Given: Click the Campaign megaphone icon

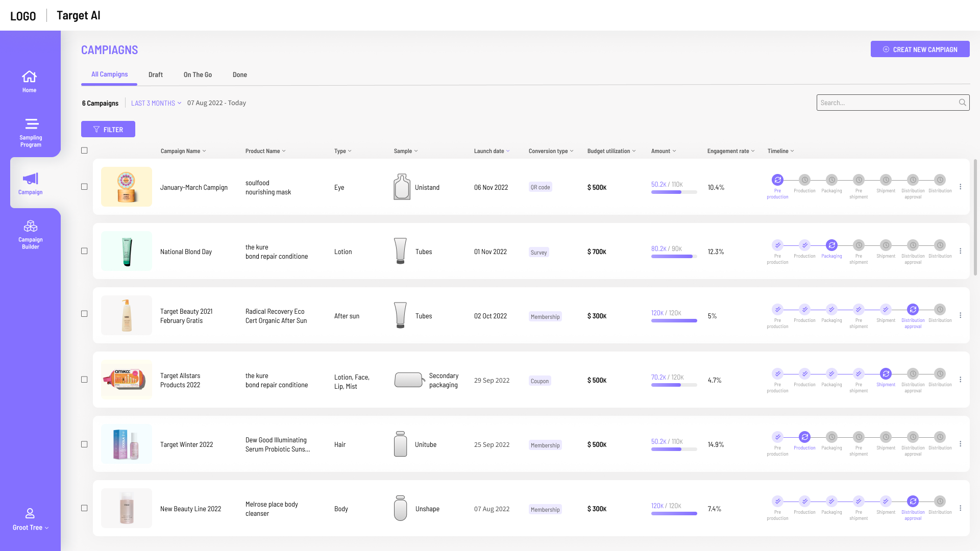Looking at the screenshot, I should coord(31,179).
